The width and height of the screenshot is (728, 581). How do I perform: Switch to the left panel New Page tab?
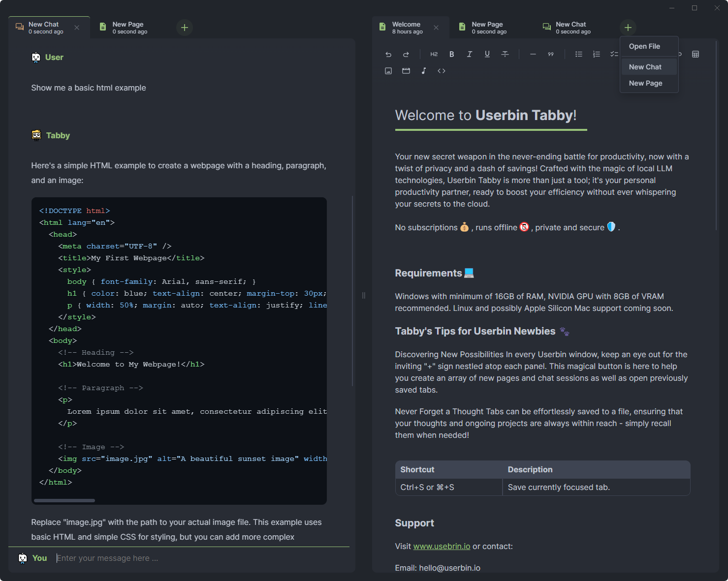[129, 28]
